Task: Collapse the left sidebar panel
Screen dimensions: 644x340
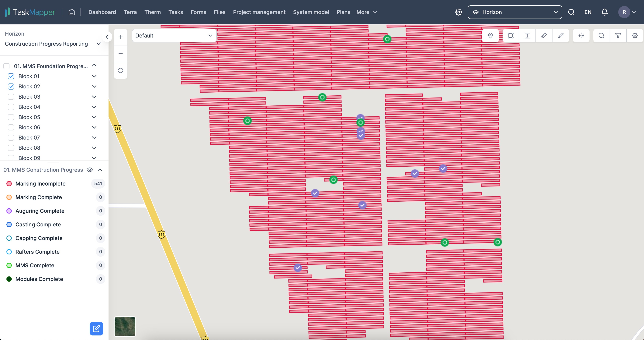Action: pyautogui.click(x=107, y=37)
